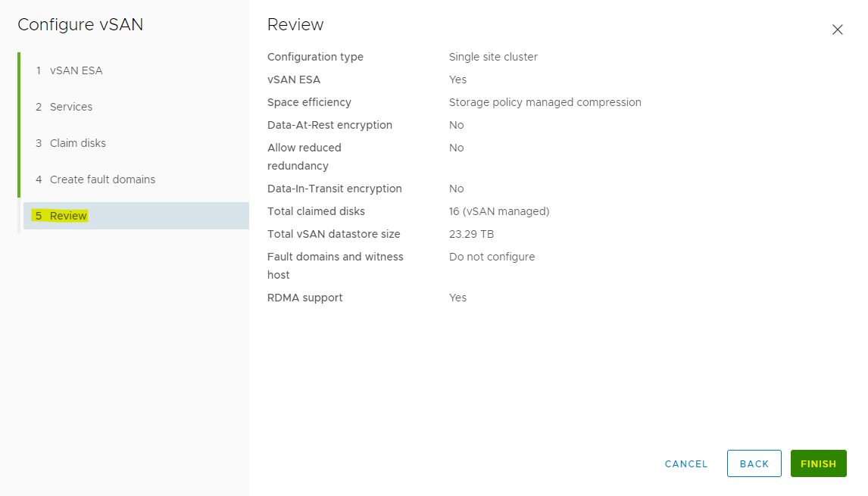Click Fault domains and witness host label
The width and height of the screenshot is (868, 496).
point(335,266)
